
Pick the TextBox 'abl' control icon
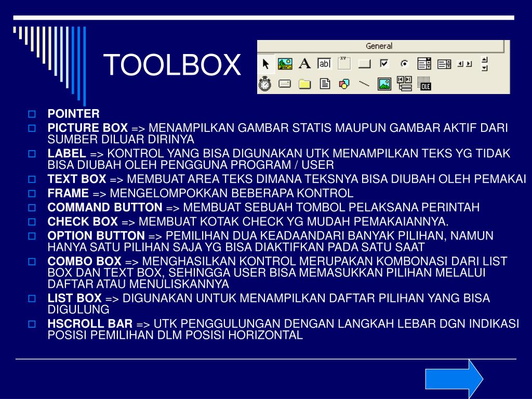[324, 63]
